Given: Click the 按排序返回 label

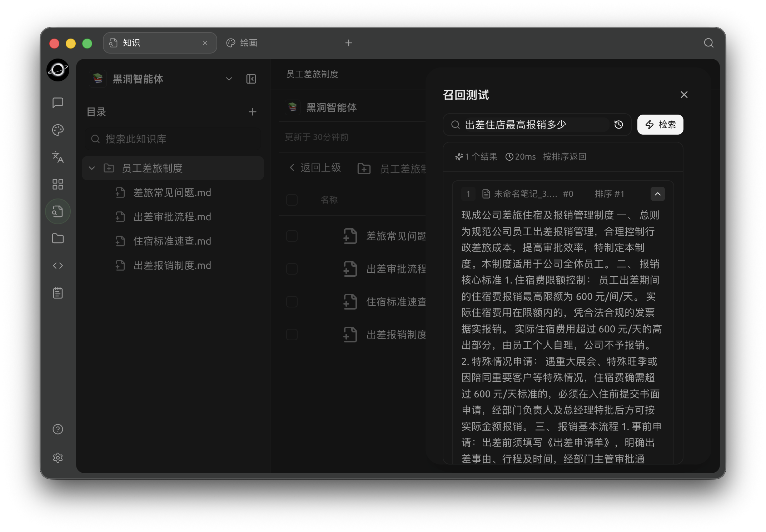Looking at the screenshot, I should click(564, 157).
